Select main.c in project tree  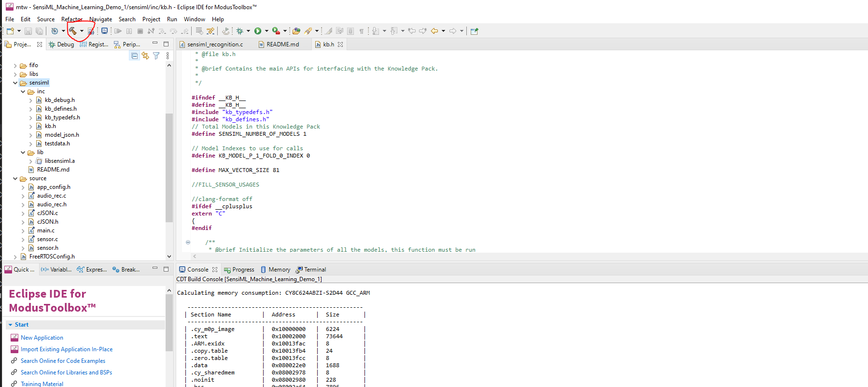point(46,230)
